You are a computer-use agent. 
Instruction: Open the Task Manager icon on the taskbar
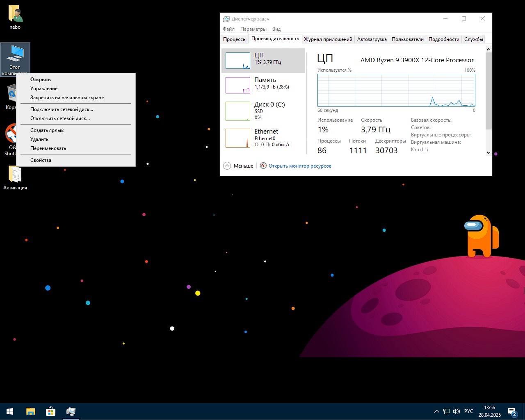coord(71,411)
